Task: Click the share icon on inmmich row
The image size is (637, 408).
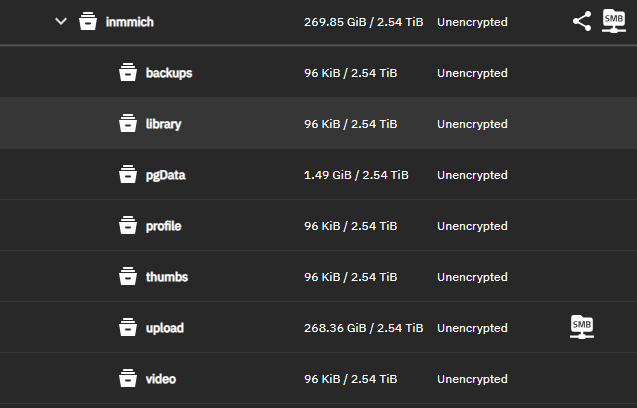Action: pos(582,21)
